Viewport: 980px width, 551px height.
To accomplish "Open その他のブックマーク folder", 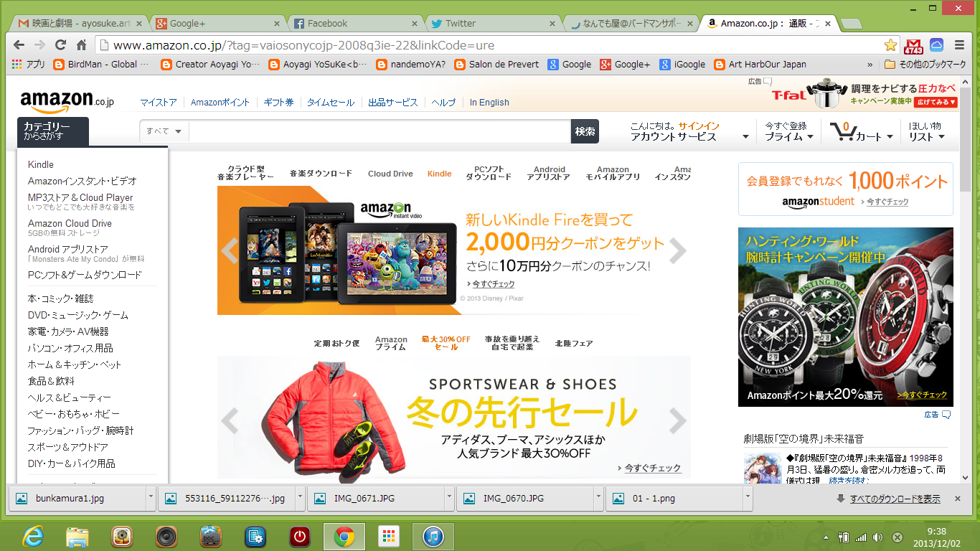I will pos(925,64).
